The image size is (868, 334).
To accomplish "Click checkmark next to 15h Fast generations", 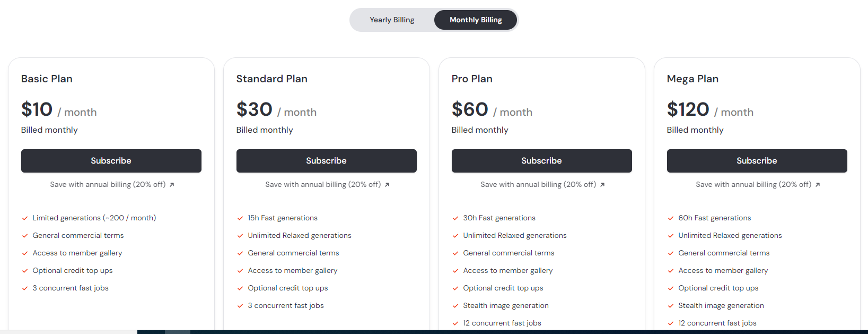I will 240,218.
